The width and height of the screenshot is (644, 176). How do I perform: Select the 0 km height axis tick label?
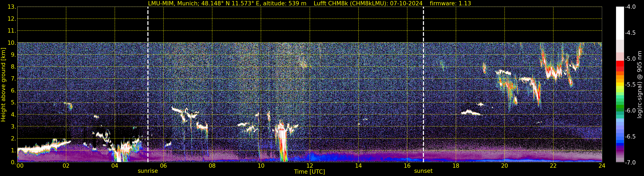(13, 163)
